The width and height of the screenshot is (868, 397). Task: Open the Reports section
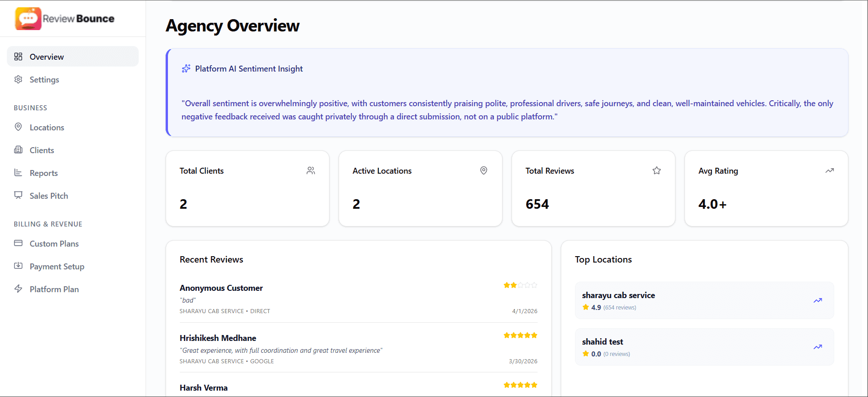pyautogui.click(x=73, y=173)
